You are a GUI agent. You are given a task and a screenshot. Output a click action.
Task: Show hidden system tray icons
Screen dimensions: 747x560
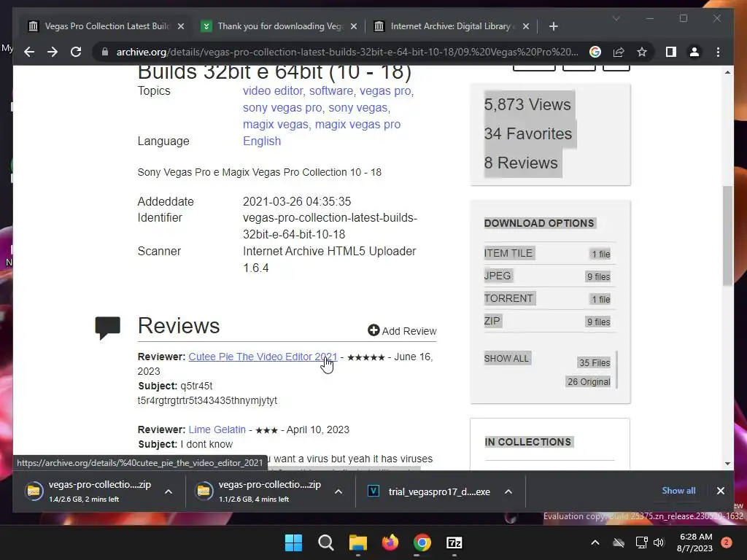[x=595, y=542]
